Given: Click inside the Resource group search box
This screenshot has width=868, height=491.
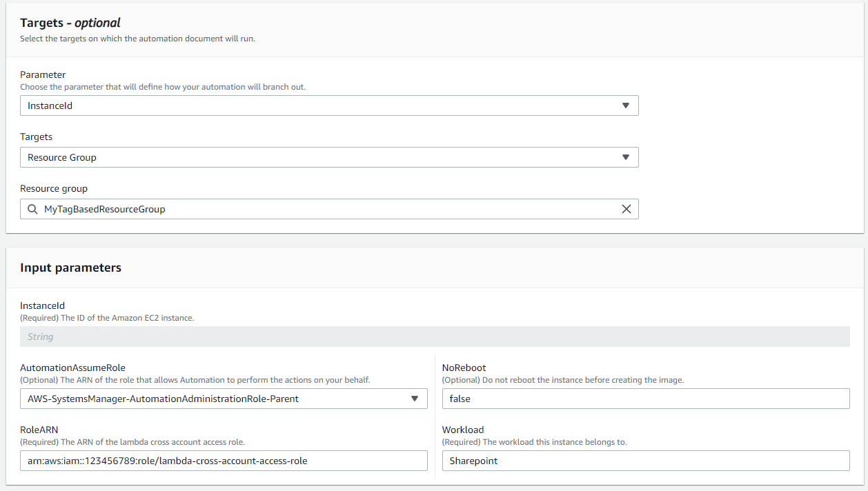Looking at the screenshot, I should click(276, 208).
